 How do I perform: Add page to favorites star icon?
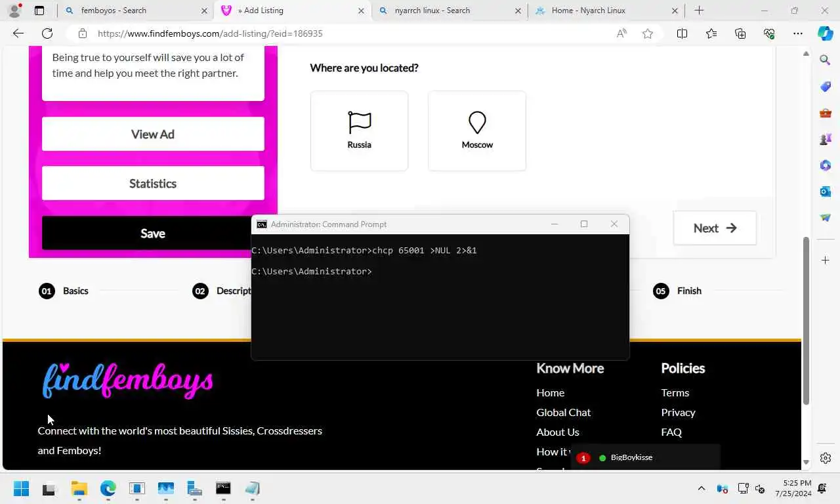point(648,33)
